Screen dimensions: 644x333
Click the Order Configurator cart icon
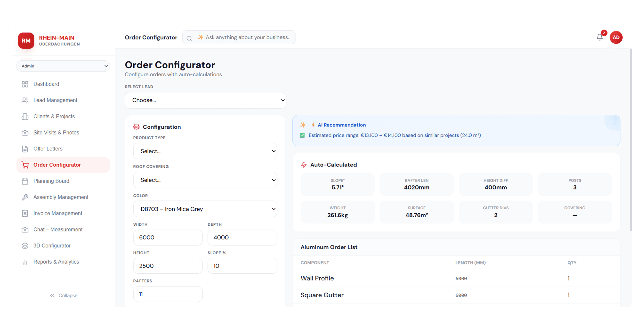pyautogui.click(x=25, y=165)
